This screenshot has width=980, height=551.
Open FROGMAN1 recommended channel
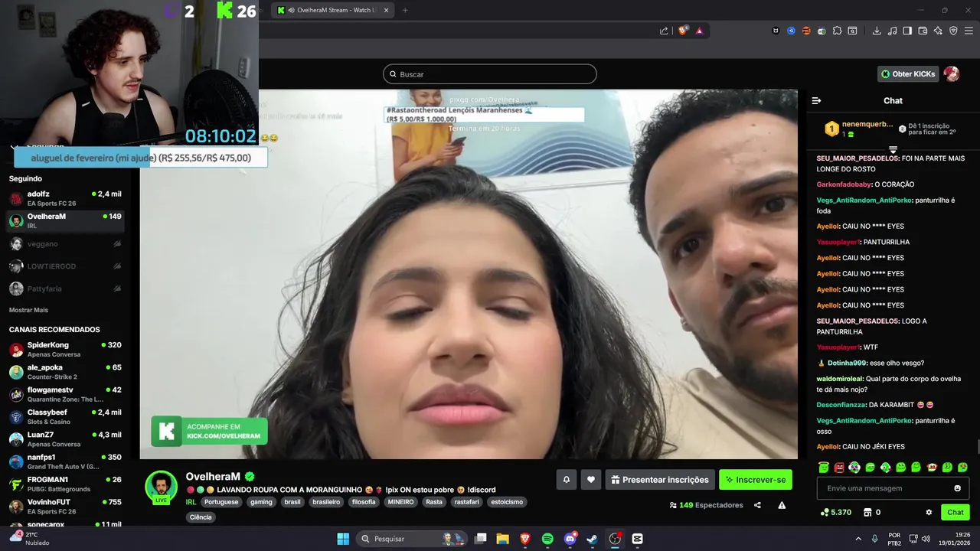point(65,484)
